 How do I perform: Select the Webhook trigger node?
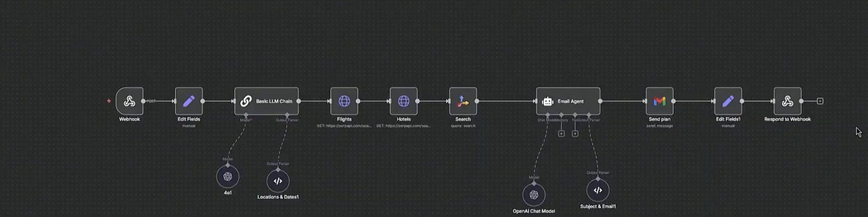[x=129, y=101]
